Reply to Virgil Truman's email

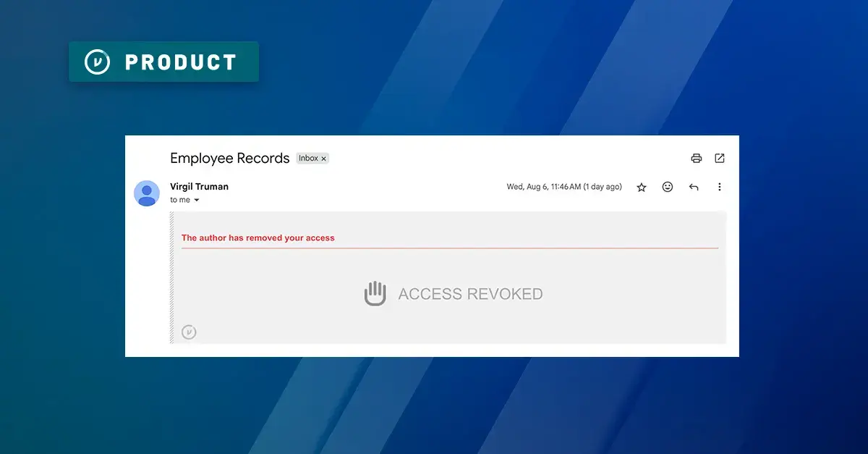(x=694, y=188)
